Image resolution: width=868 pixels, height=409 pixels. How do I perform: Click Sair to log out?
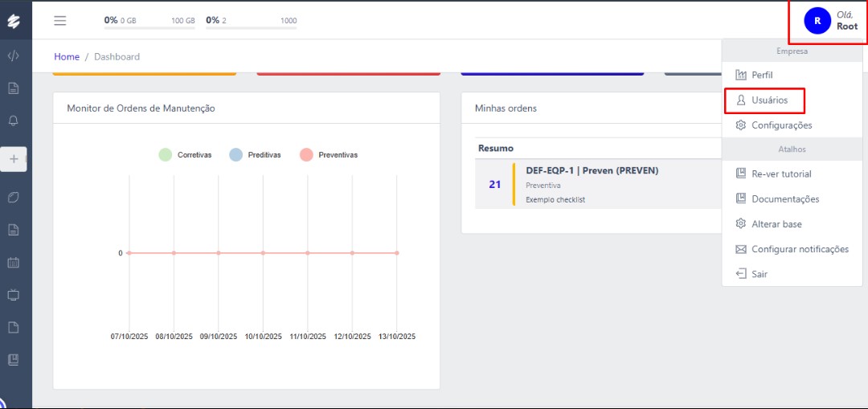tap(759, 274)
